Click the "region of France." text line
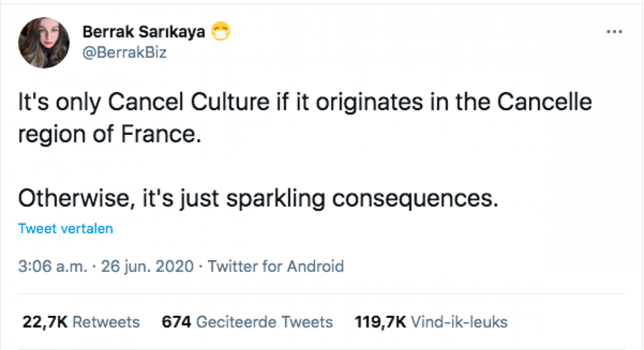 coord(110,136)
